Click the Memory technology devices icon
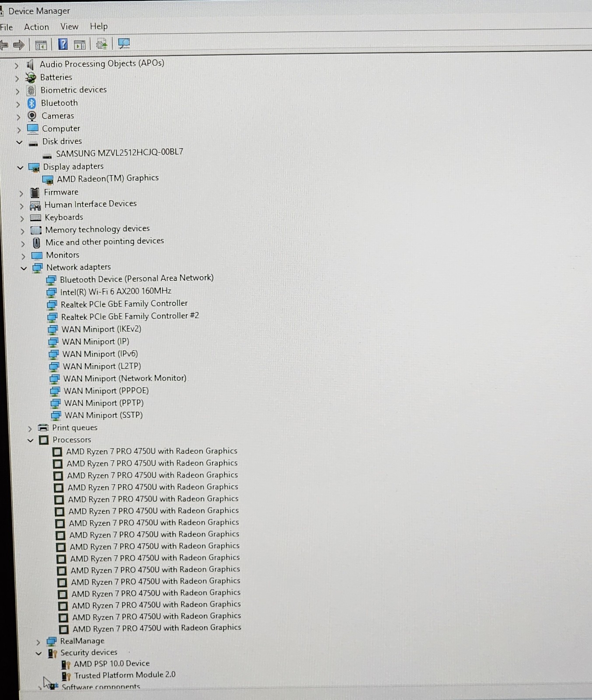The height and width of the screenshot is (700, 592). tap(36, 230)
